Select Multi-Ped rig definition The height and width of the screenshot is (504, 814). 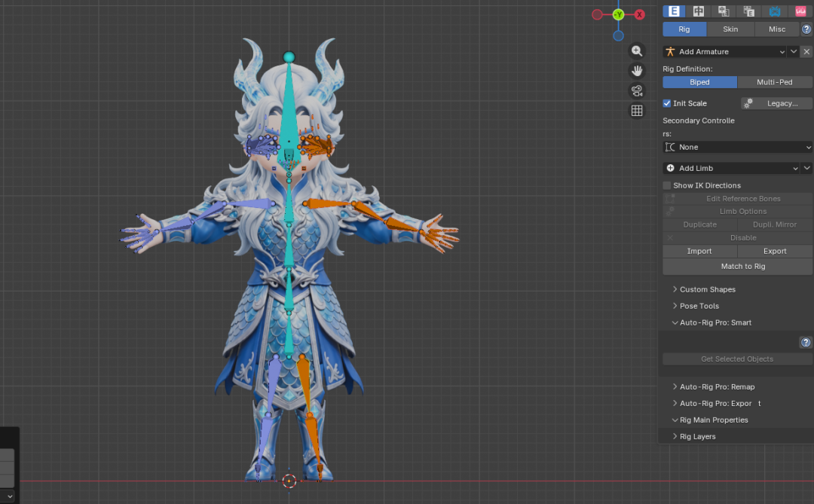click(x=775, y=82)
